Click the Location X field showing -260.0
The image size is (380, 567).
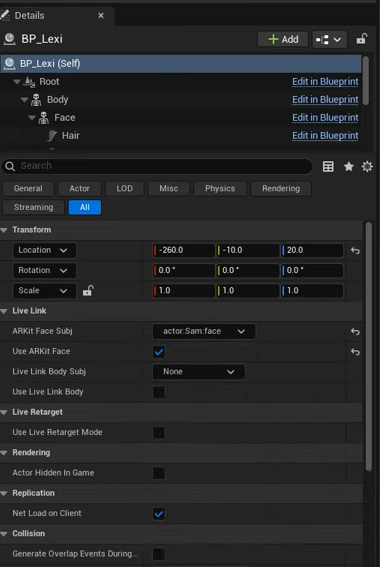184,250
